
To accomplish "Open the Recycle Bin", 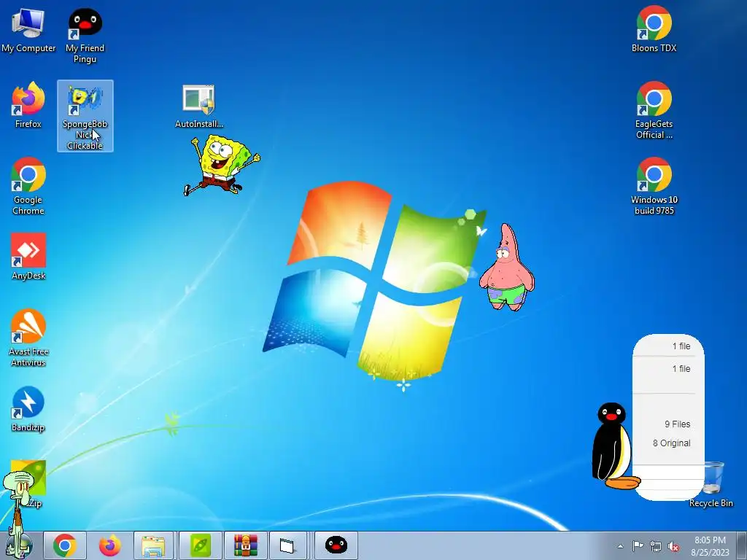I will pos(711,484).
